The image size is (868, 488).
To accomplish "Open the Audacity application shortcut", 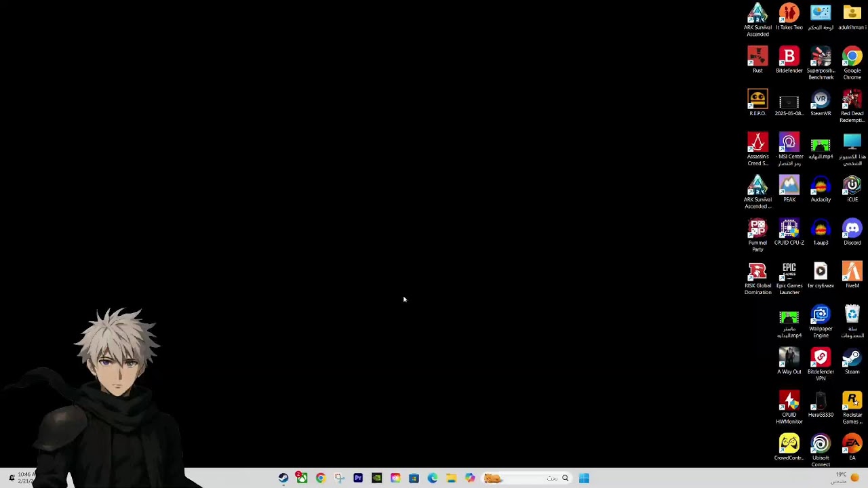I will [x=821, y=189].
